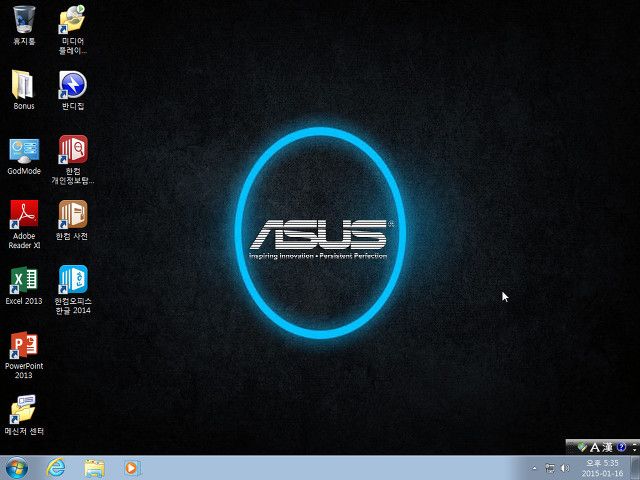The image size is (640, 480).
Task: Select the Messenger Center (메신저 센터) icon
Action: coord(24,415)
